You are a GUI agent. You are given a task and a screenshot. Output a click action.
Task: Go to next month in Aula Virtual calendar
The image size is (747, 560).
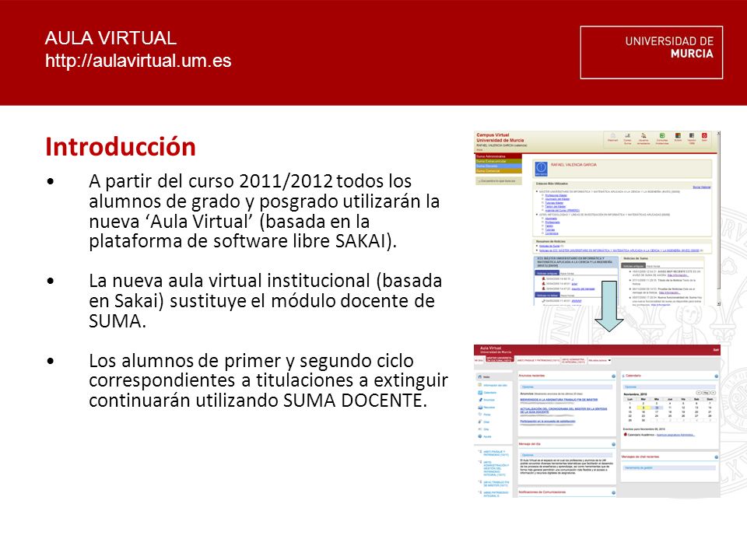coord(714,393)
